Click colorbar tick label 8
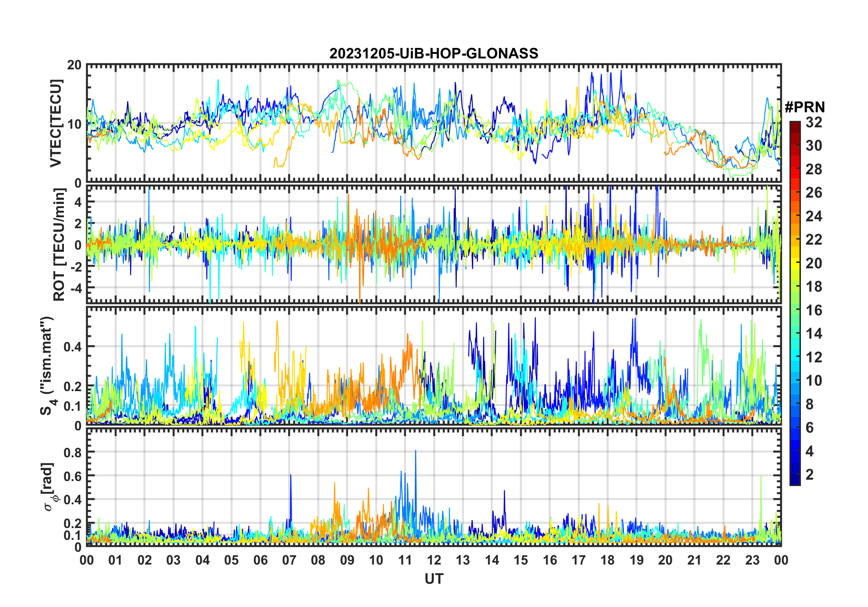Viewport: 868px width, 607px height. coord(810,404)
